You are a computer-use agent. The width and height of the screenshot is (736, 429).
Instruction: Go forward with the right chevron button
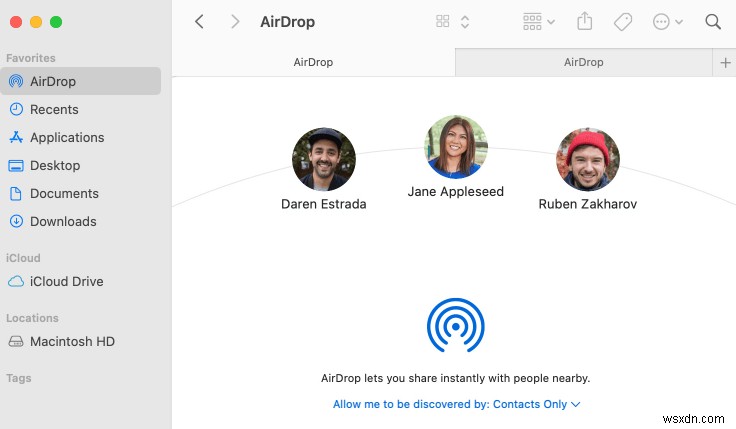click(x=235, y=22)
